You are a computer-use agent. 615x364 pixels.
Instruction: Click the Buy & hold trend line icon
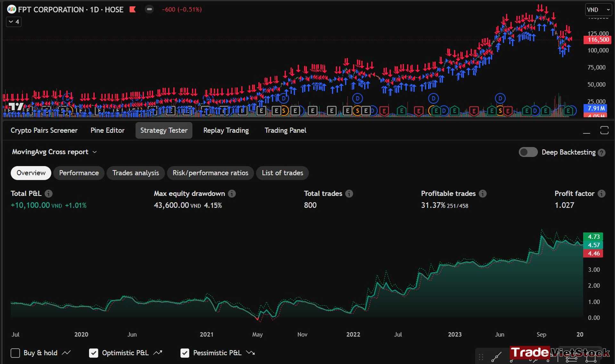66,353
